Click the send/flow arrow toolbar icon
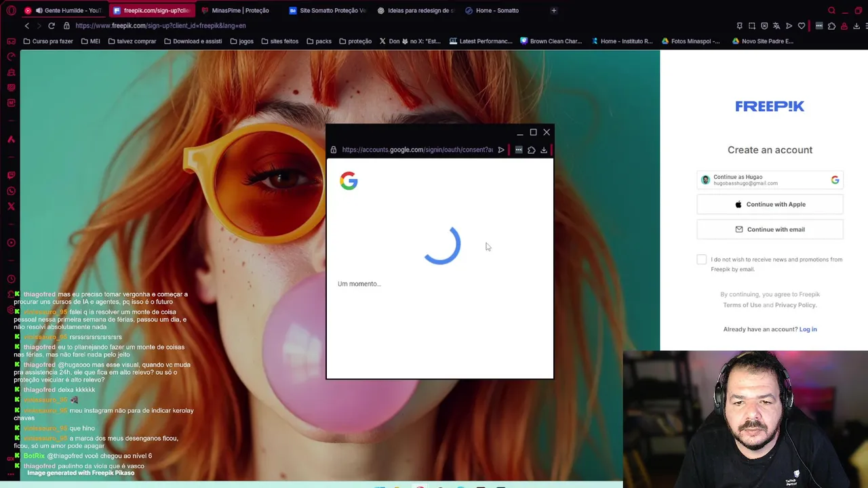 click(789, 26)
